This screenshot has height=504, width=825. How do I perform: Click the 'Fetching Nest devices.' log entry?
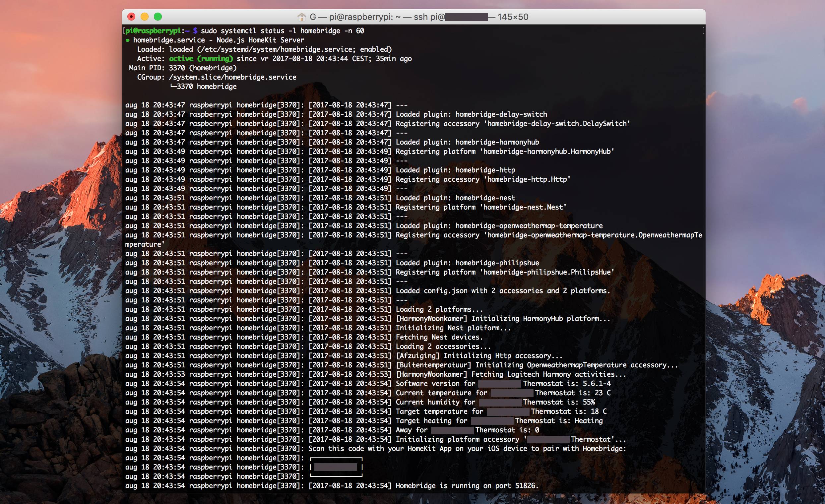pos(439,337)
